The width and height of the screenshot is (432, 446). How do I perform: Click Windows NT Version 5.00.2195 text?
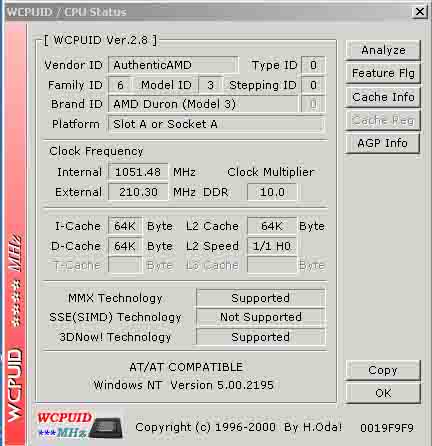point(184,385)
